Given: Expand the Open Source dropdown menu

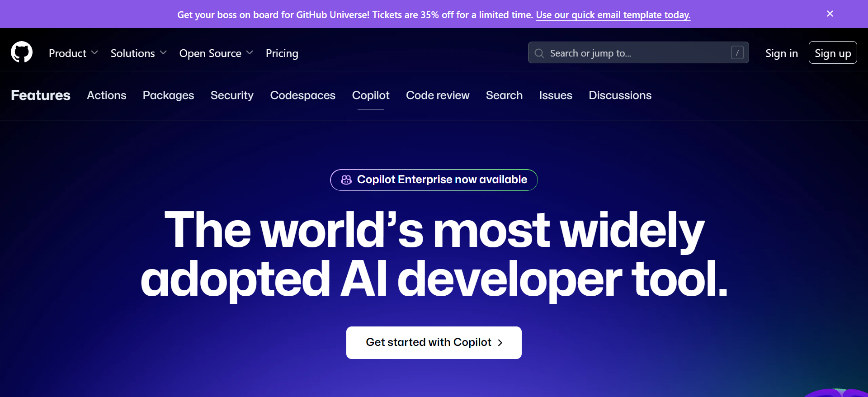Looking at the screenshot, I should (216, 53).
